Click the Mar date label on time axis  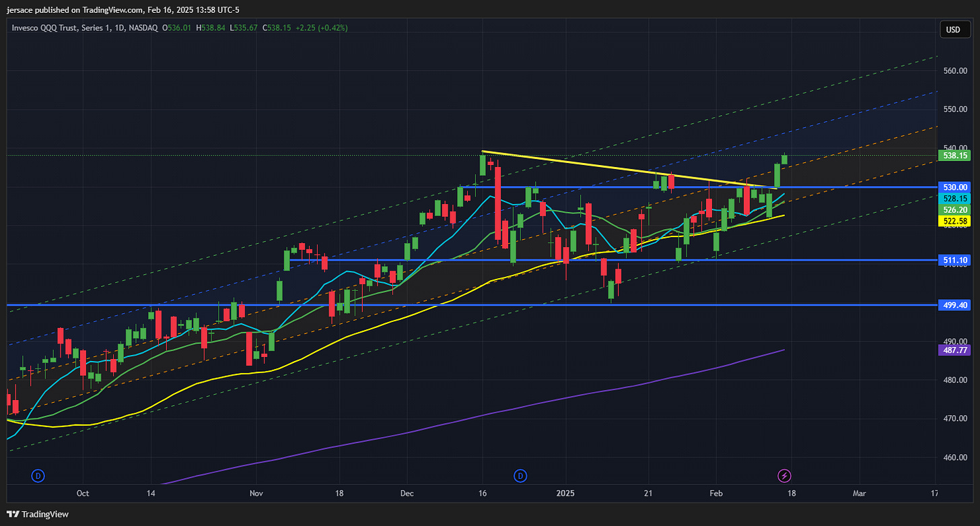[x=859, y=493]
